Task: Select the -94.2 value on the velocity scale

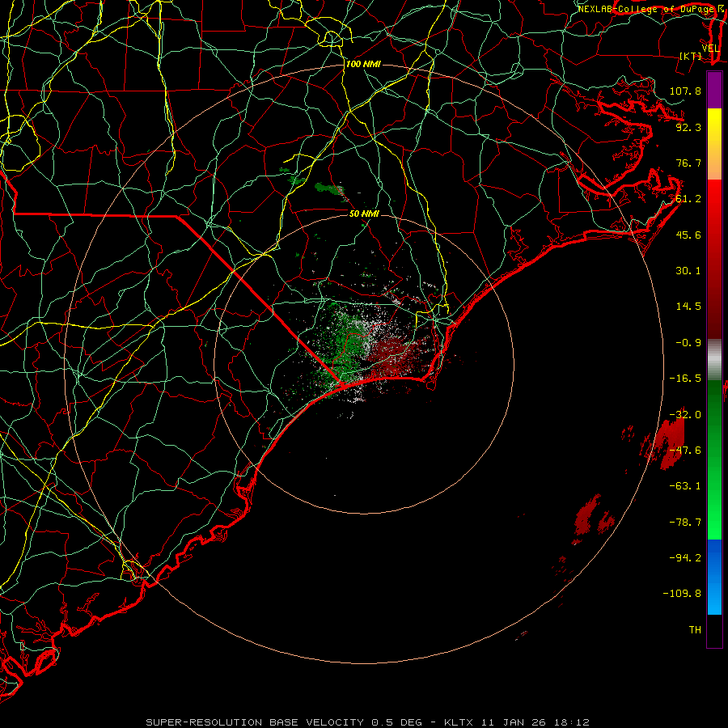Action: coord(685,558)
